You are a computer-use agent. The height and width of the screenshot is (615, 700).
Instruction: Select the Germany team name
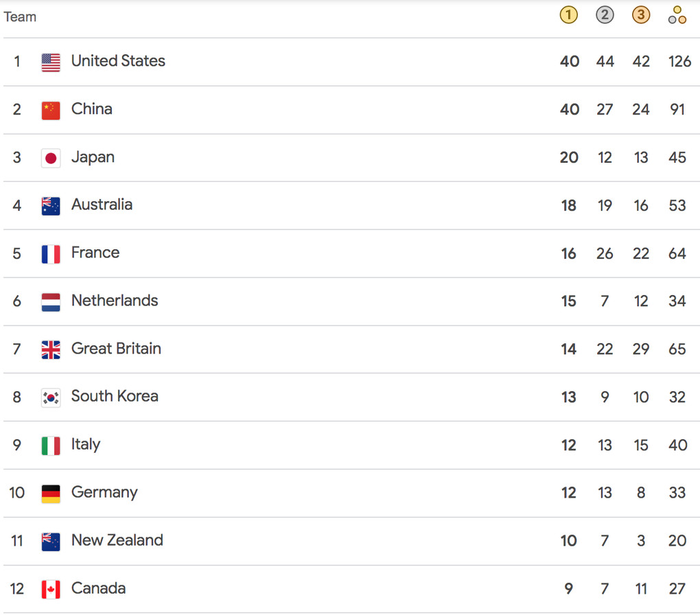click(x=104, y=493)
